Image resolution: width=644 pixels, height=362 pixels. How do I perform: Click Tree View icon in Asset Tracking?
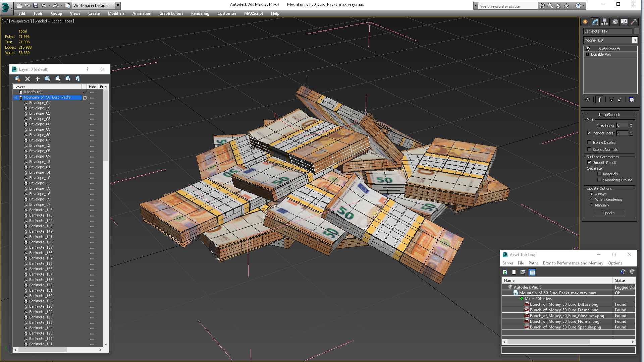tap(523, 272)
